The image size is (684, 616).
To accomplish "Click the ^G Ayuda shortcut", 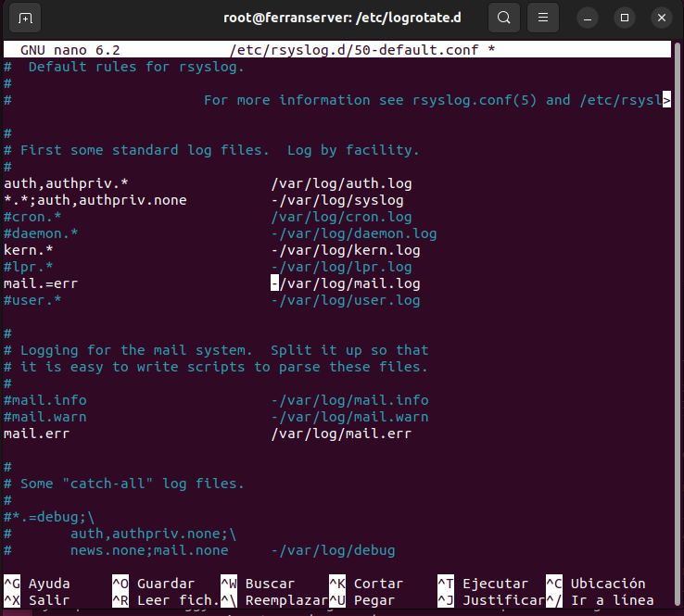I will [37, 584].
